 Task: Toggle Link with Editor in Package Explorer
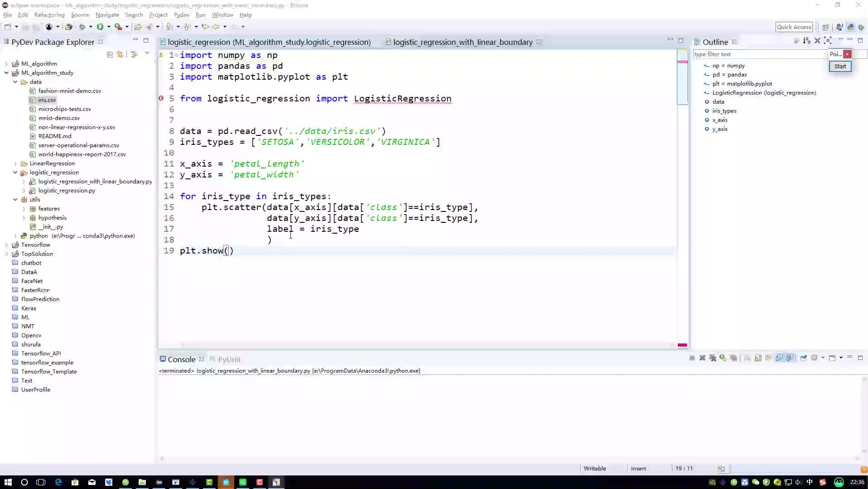(x=120, y=54)
